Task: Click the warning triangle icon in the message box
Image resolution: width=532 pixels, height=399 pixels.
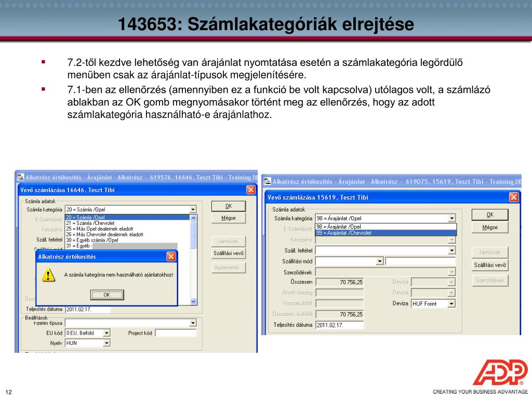Action: [48, 275]
